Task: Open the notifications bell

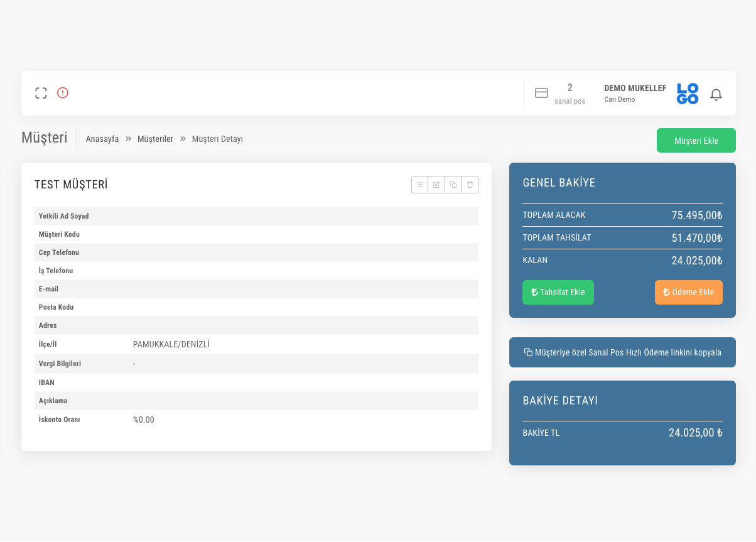Action: (x=716, y=94)
